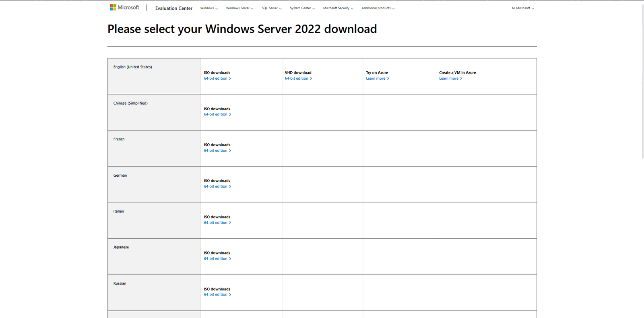
Task: Select the Japanese row label
Action: coord(121,247)
